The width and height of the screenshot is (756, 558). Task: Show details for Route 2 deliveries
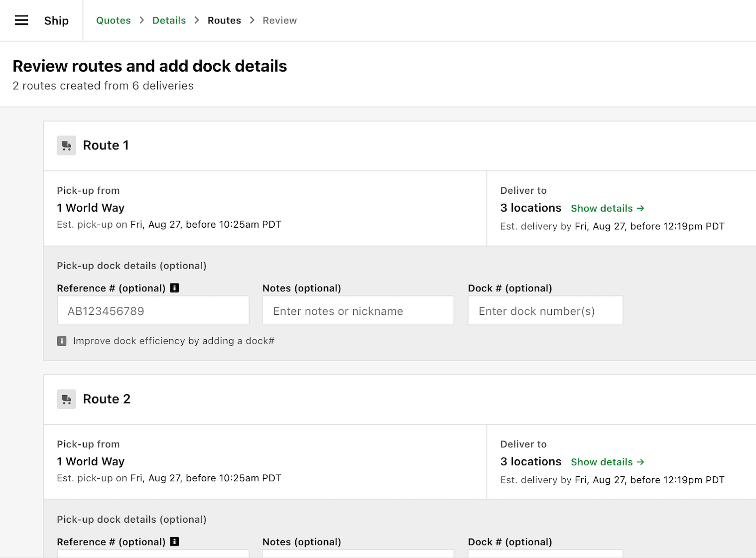[x=608, y=462]
